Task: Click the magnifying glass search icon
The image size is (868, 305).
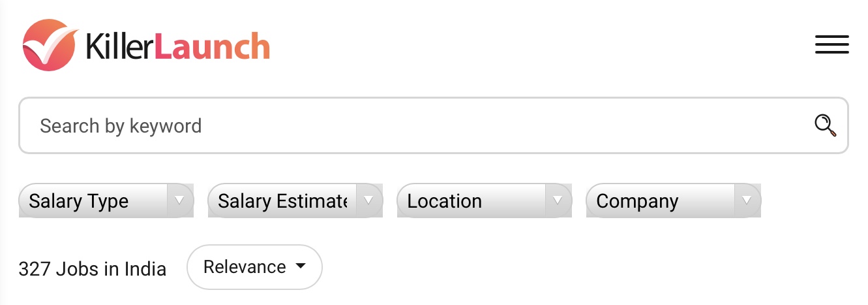Action: click(x=826, y=125)
